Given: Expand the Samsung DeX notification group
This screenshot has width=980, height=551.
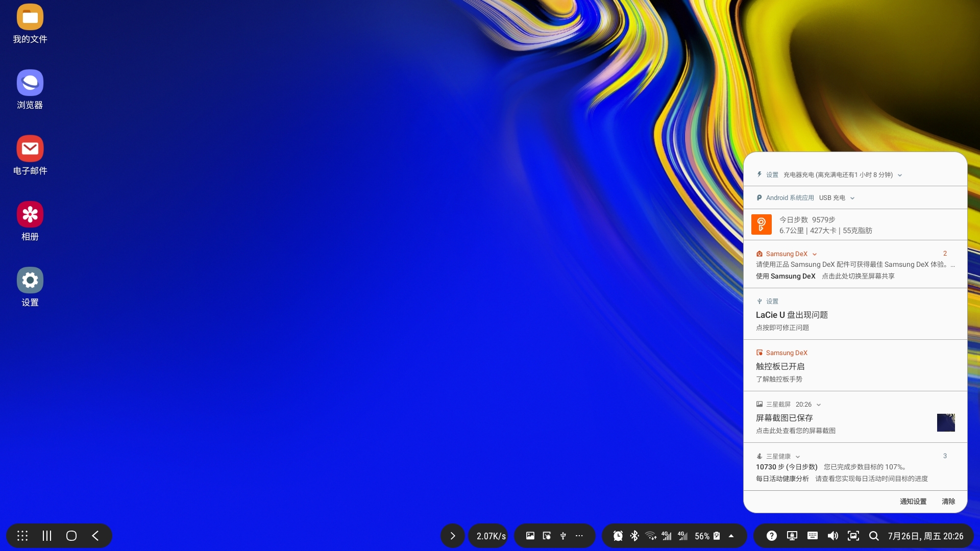Looking at the screenshot, I should point(815,254).
